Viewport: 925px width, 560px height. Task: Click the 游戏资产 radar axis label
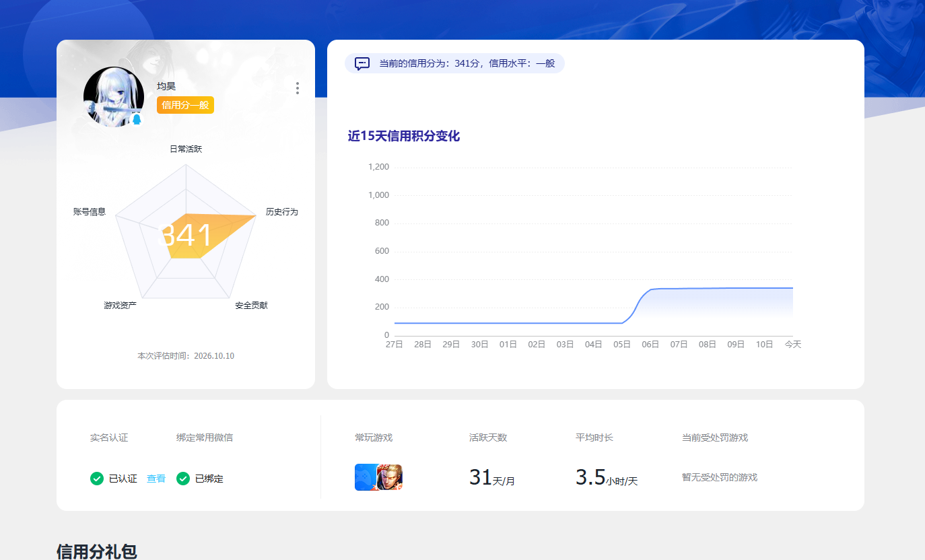(x=121, y=306)
